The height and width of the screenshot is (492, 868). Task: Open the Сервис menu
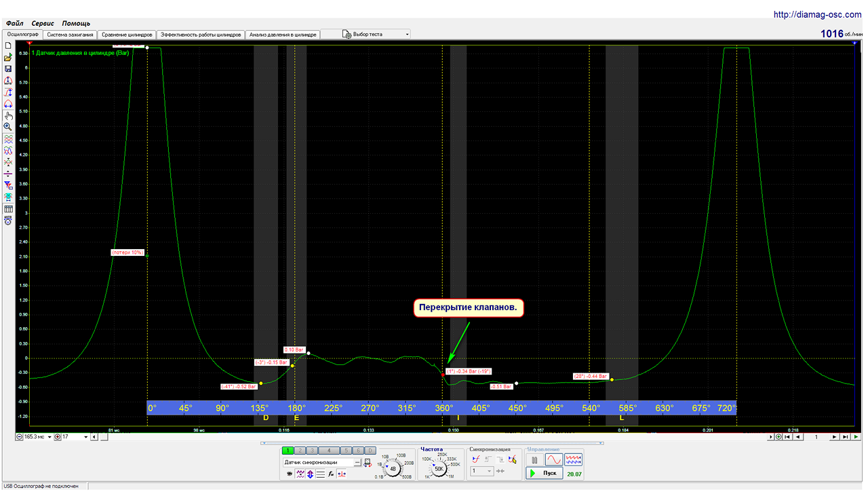click(43, 23)
